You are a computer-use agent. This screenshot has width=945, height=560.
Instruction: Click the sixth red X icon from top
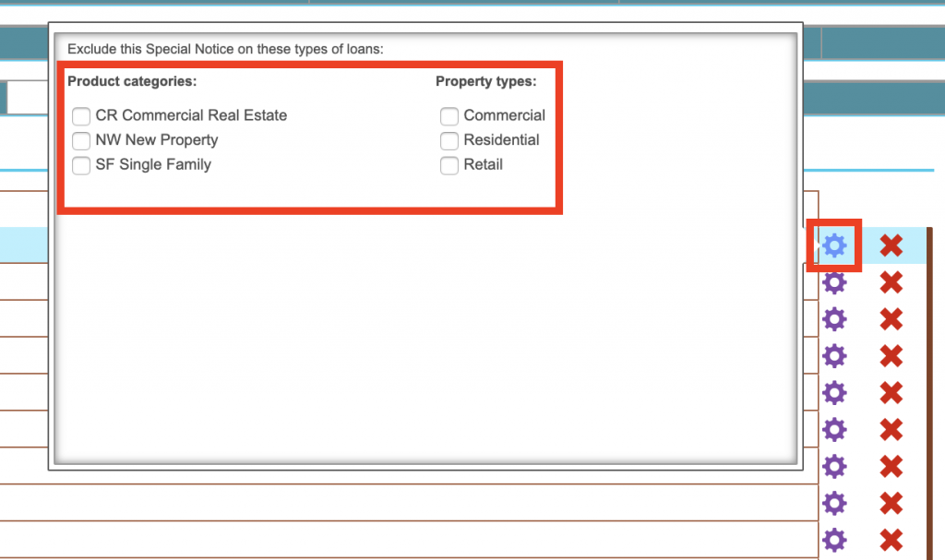(x=891, y=430)
